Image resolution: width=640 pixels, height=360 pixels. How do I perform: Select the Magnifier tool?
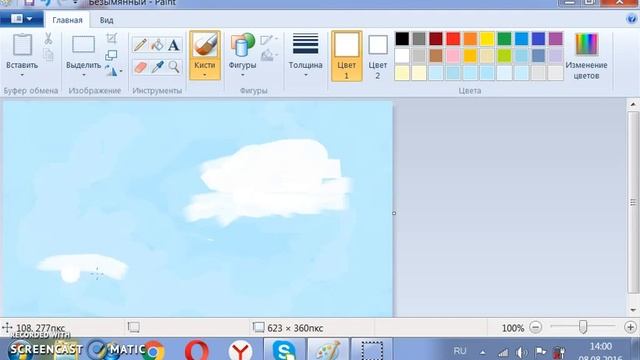(x=173, y=67)
